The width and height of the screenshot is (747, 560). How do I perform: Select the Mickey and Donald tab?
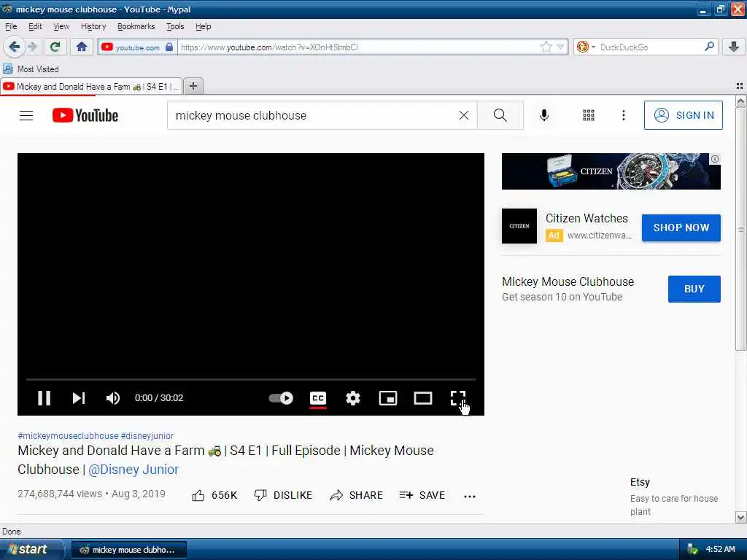pyautogui.click(x=90, y=87)
